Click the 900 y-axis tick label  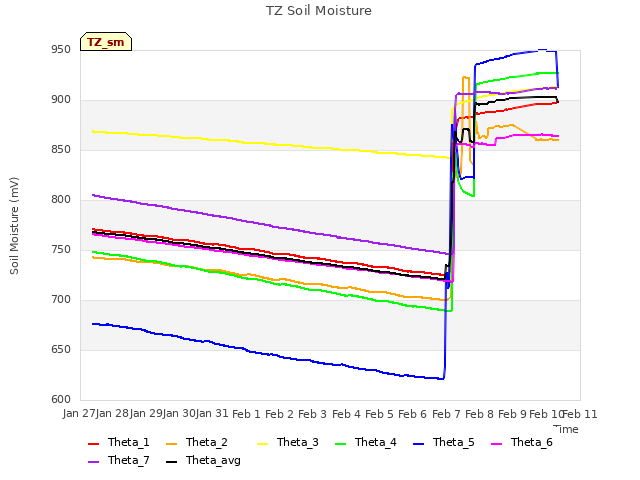61,100
